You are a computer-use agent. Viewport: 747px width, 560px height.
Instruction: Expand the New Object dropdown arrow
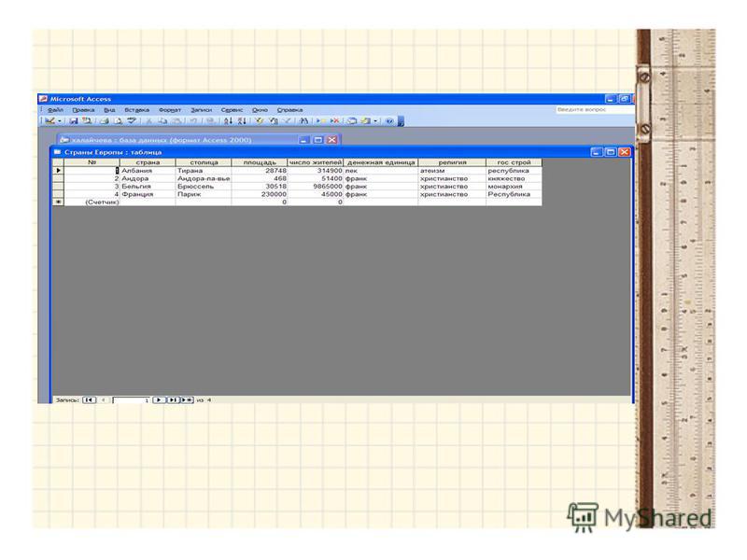point(375,121)
